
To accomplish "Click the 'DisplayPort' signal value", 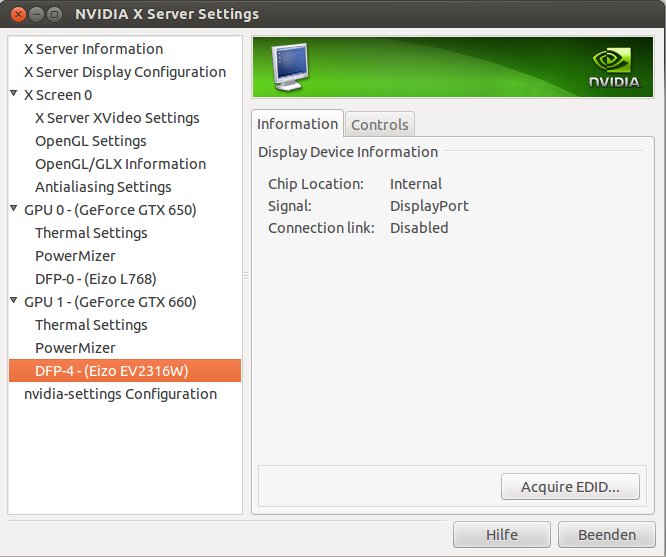I will click(429, 206).
